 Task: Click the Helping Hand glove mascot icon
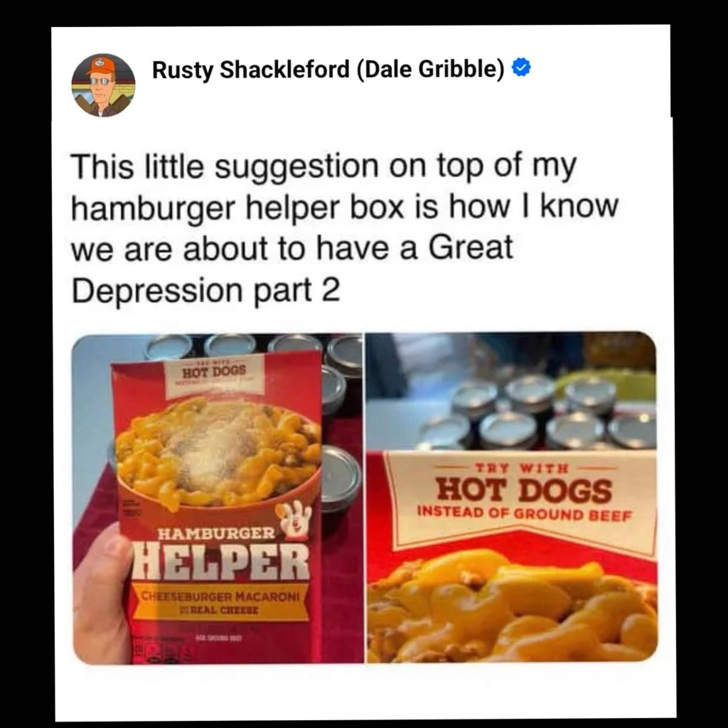pos(294,520)
